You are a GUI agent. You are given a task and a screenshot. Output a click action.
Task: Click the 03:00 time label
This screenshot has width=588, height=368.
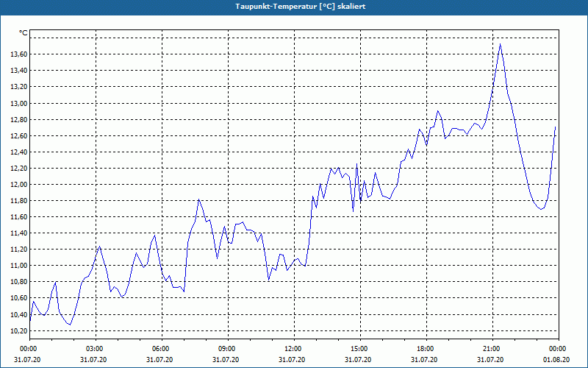(x=94, y=349)
